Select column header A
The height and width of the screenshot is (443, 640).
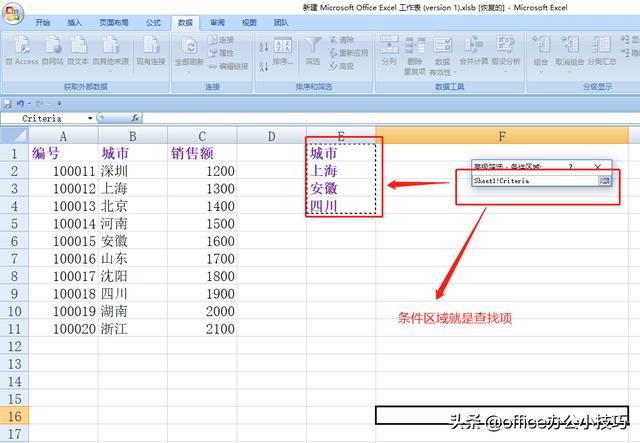tap(63, 136)
